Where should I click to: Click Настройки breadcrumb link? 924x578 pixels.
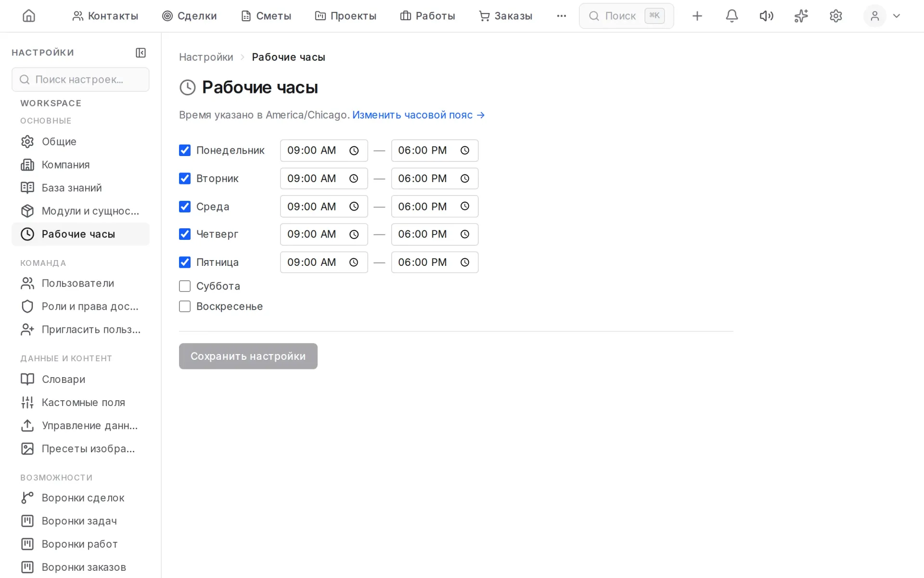point(206,57)
